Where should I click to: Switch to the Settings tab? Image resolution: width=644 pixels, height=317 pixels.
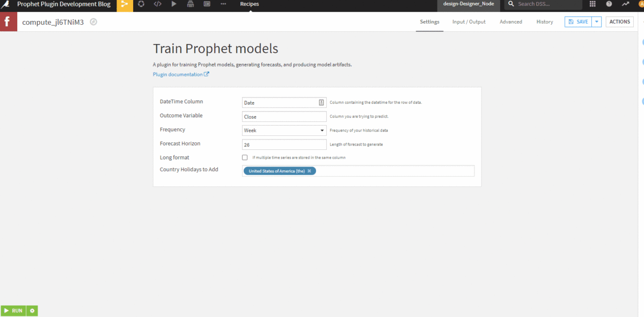click(x=429, y=22)
